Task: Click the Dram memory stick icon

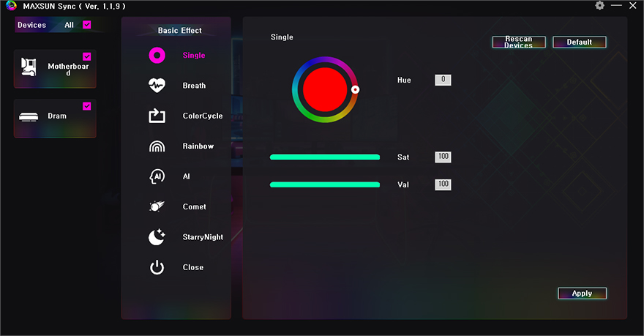Action: [x=29, y=117]
